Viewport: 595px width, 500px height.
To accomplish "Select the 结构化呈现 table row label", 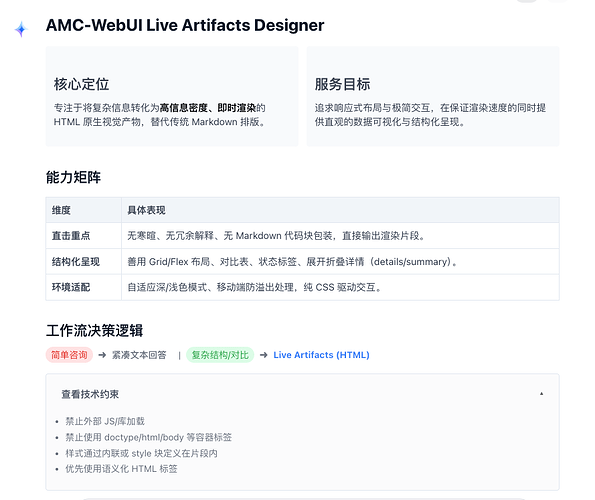I will (76, 261).
